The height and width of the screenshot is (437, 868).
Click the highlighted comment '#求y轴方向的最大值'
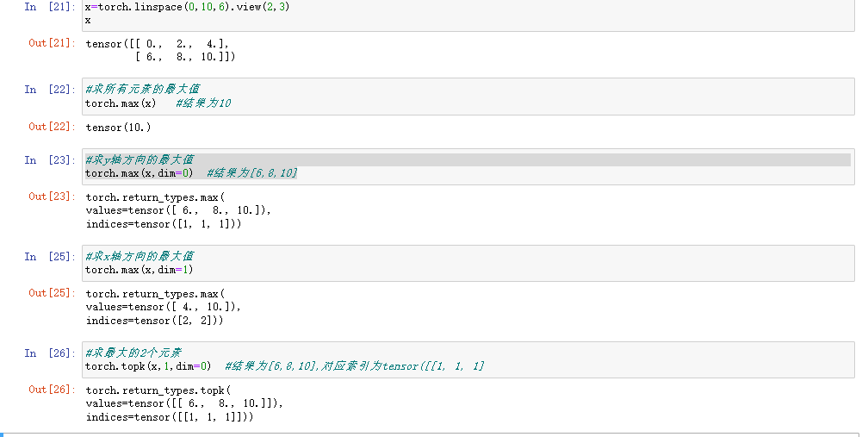pos(139,159)
